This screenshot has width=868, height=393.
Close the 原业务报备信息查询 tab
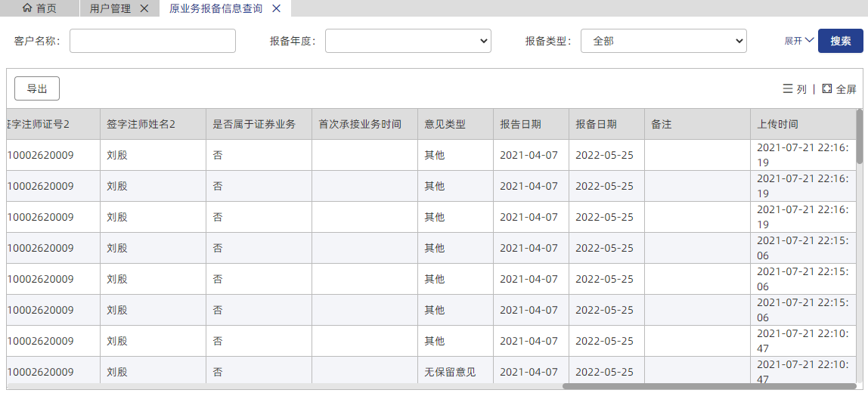[276, 8]
